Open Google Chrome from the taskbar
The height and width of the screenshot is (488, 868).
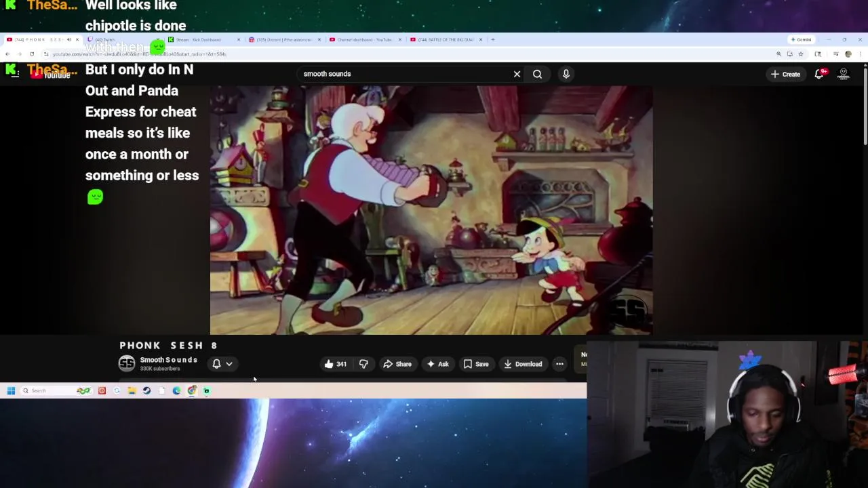point(192,390)
